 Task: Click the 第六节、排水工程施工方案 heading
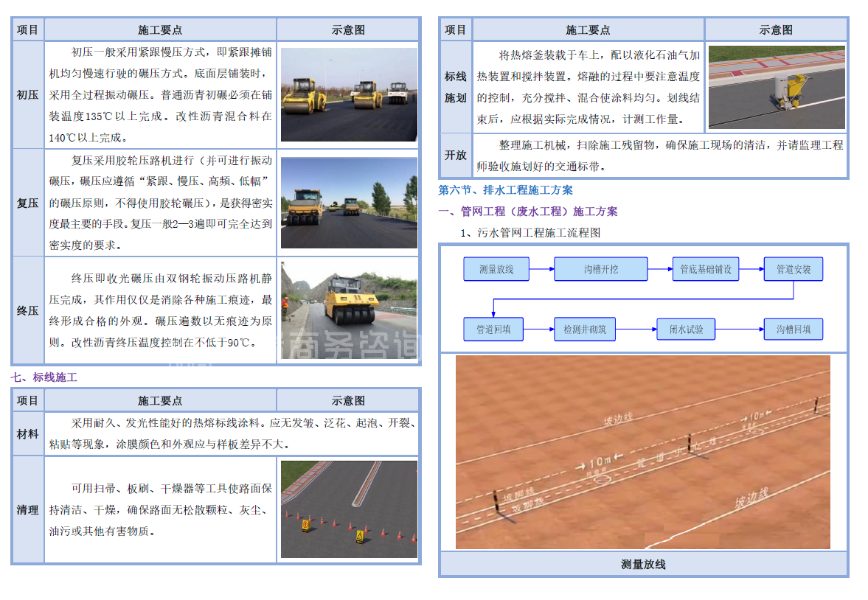point(505,190)
